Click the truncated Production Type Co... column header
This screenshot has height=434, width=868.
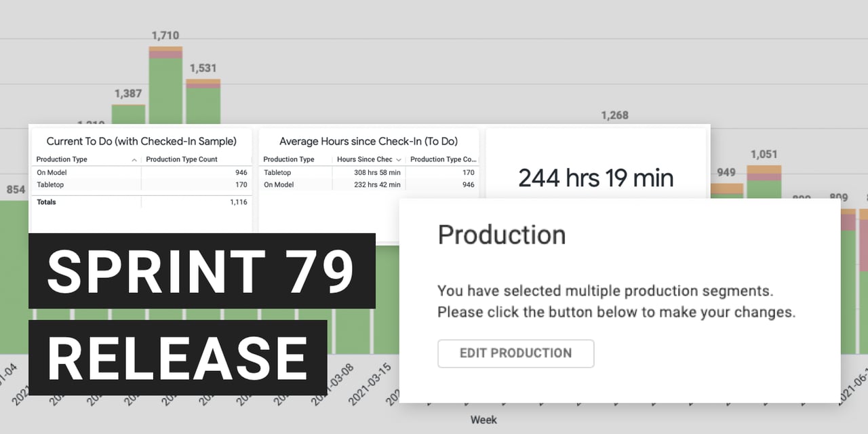tap(443, 159)
